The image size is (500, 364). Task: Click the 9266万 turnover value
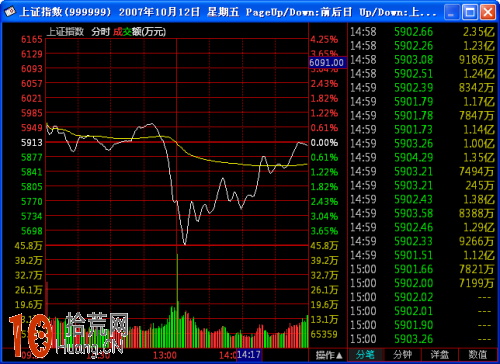477,242
